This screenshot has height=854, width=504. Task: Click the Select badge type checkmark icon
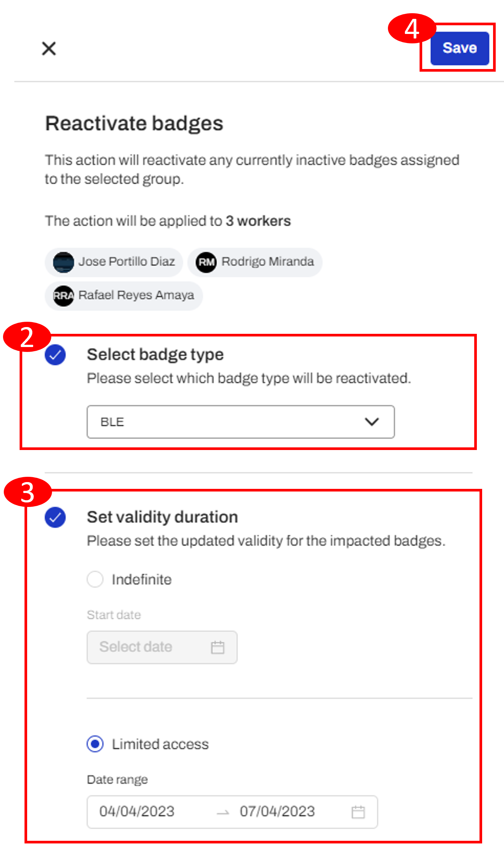pyautogui.click(x=55, y=355)
